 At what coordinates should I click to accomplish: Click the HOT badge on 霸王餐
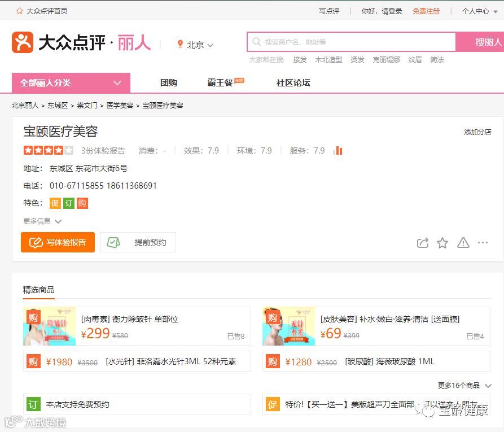[239, 80]
